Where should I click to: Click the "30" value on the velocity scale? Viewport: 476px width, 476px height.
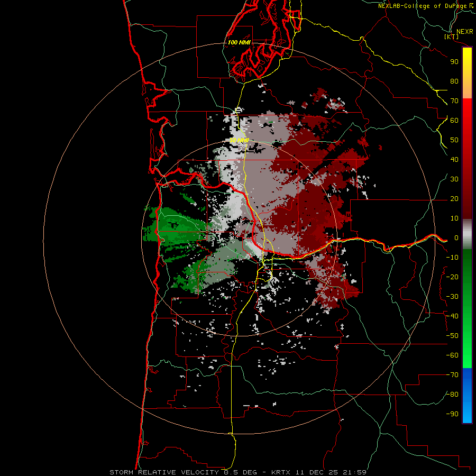(x=454, y=179)
